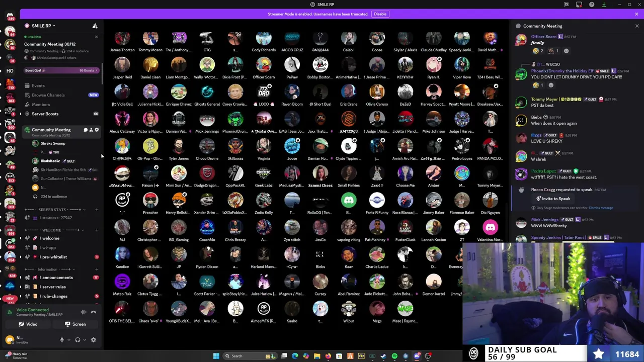Open Spotify from the taskbar
Screen dimensions: 644x362
point(394,356)
